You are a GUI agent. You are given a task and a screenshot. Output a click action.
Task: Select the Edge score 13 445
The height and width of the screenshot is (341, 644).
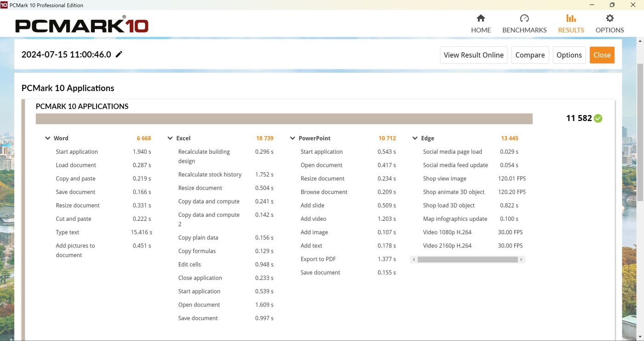pyautogui.click(x=509, y=138)
